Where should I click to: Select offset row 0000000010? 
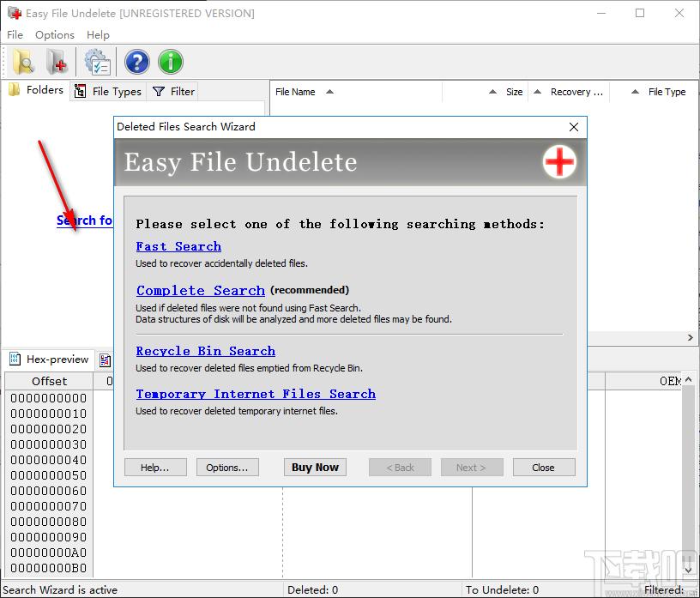(49, 414)
